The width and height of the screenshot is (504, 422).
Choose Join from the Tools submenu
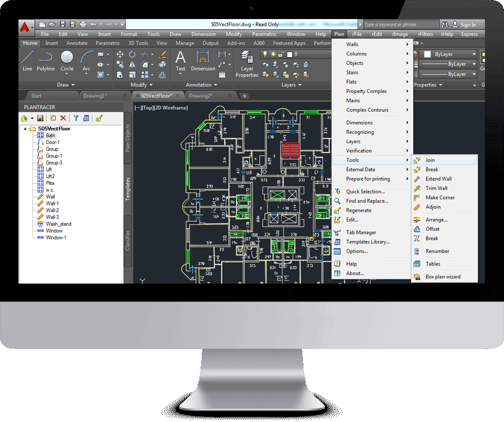tap(430, 160)
